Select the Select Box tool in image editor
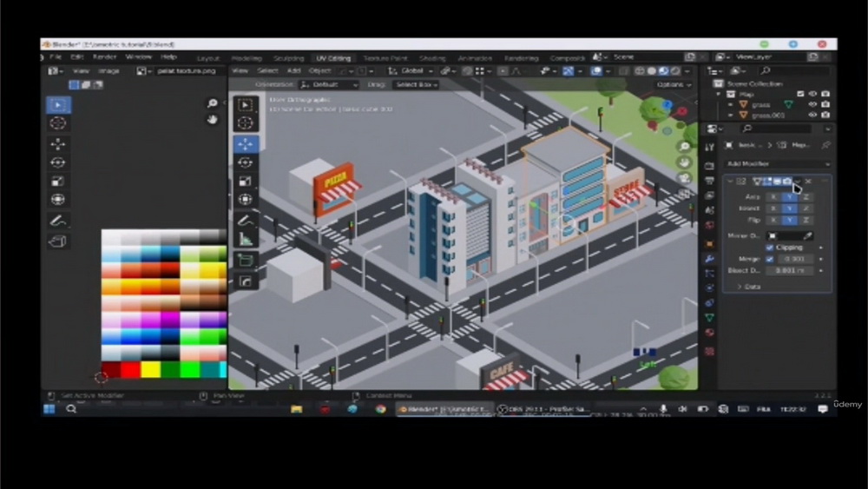This screenshot has width=868, height=489. [x=58, y=105]
